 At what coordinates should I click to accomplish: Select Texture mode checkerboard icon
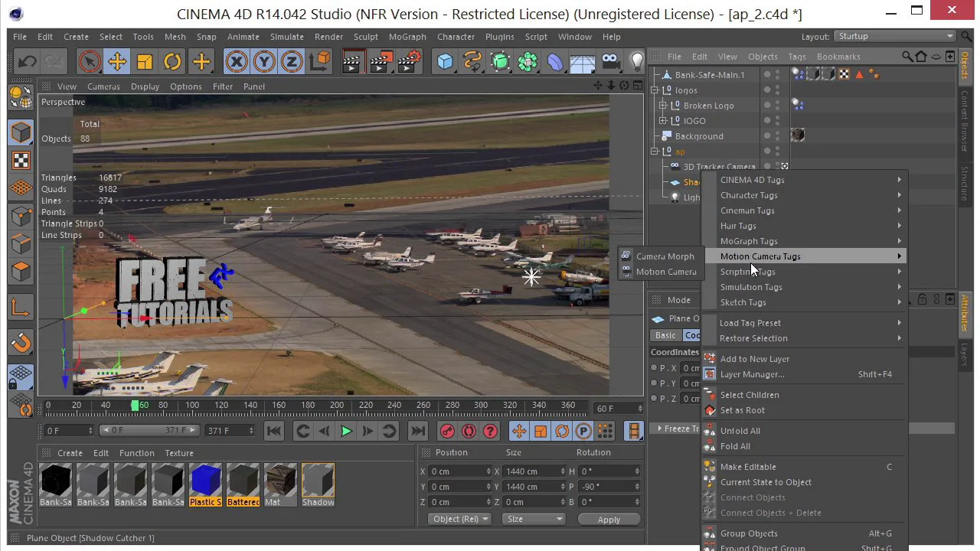21,160
